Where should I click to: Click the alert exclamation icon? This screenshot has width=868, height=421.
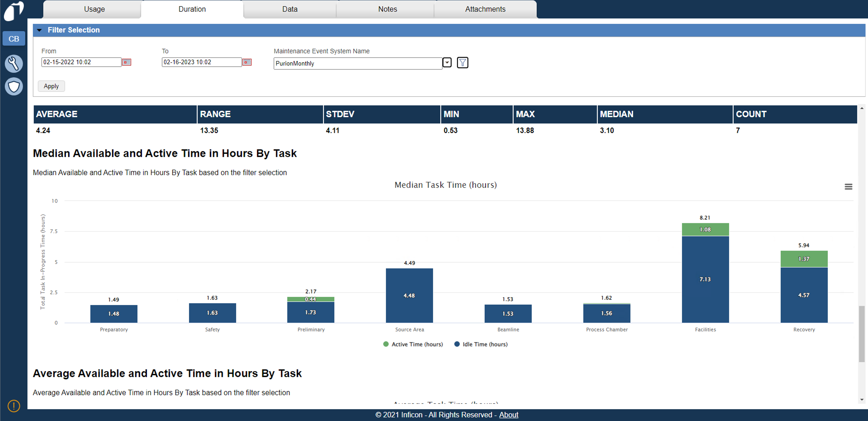pyautogui.click(x=14, y=405)
